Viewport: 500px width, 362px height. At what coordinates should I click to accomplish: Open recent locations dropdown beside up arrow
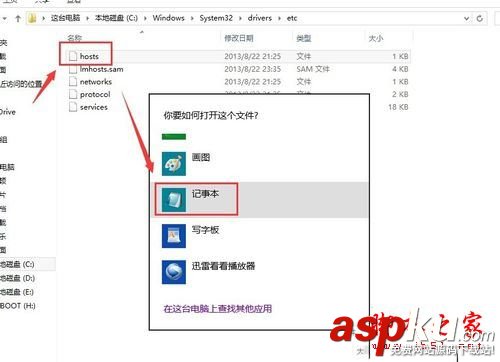(x=5, y=18)
